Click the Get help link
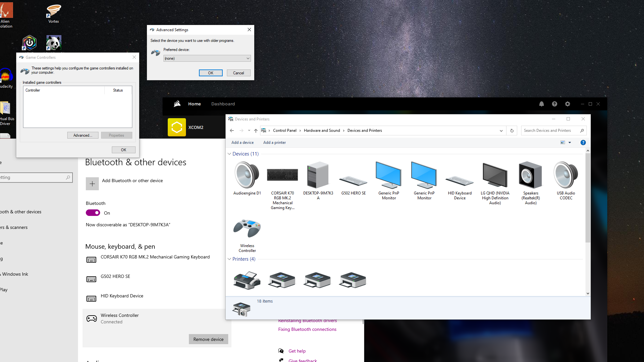The image size is (644, 362). click(x=297, y=351)
